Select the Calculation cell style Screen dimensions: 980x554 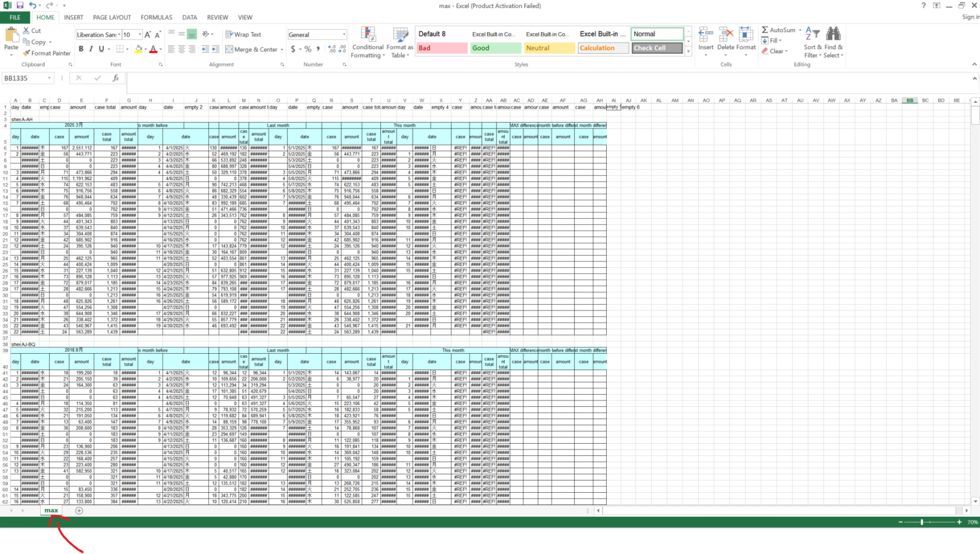click(x=603, y=48)
